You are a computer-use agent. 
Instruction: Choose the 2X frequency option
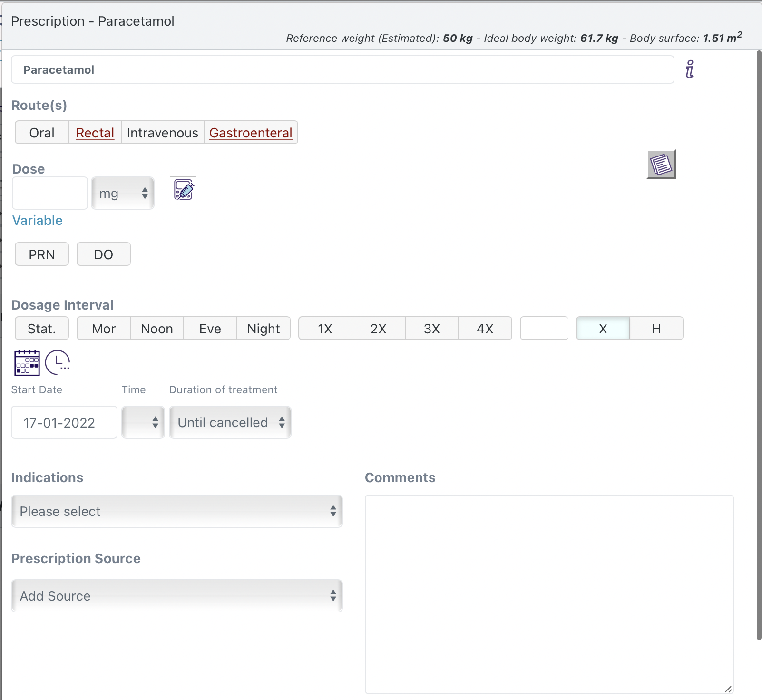coord(378,328)
